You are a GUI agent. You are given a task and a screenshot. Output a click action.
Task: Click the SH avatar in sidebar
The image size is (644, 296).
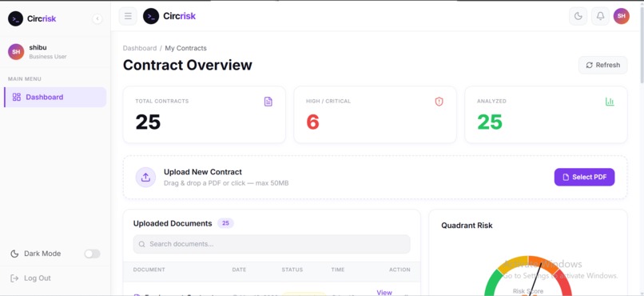click(x=16, y=52)
